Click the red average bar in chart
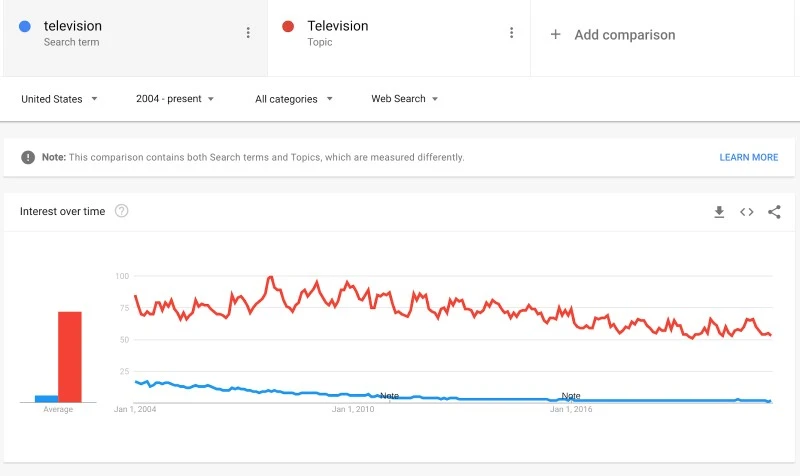The height and width of the screenshot is (476, 800). [69, 356]
